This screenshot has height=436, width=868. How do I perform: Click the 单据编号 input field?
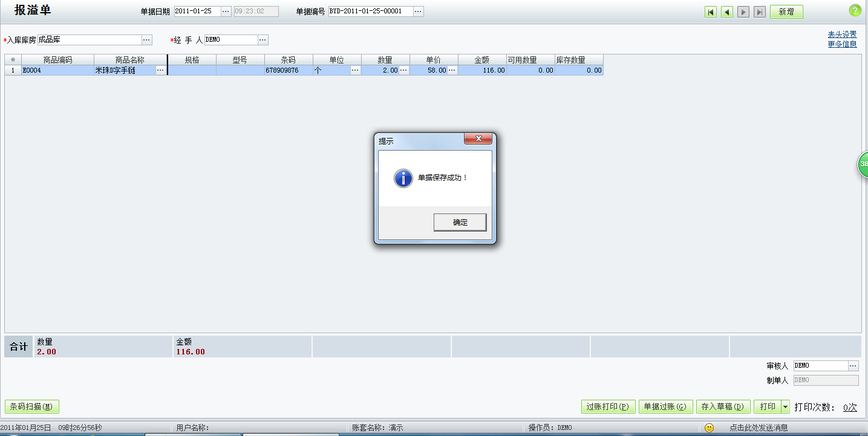point(370,11)
